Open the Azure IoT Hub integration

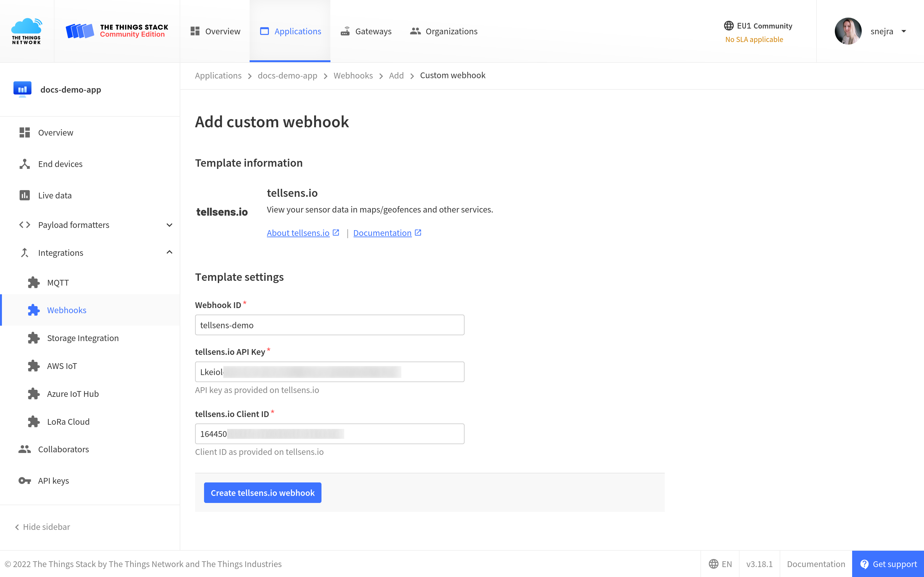(73, 393)
